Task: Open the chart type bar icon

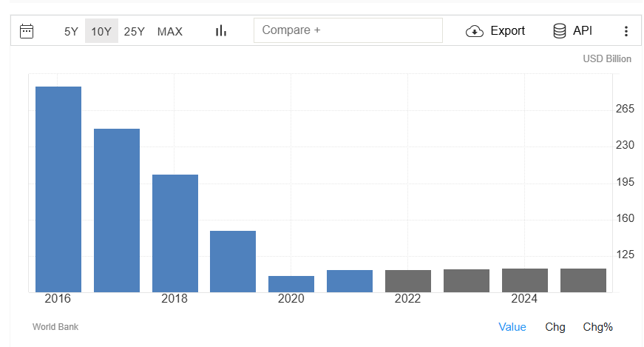Action: pyautogui.click(x=221, y=31)
